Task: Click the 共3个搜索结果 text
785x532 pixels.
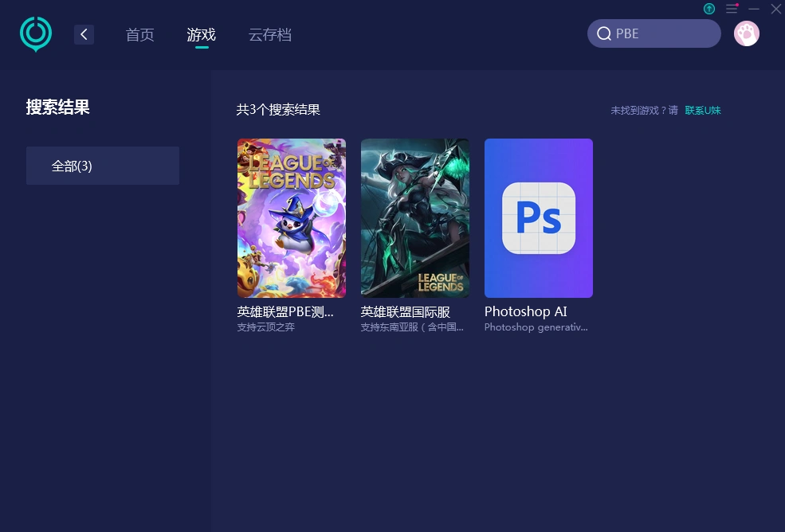Action: (x=278, y=110)
